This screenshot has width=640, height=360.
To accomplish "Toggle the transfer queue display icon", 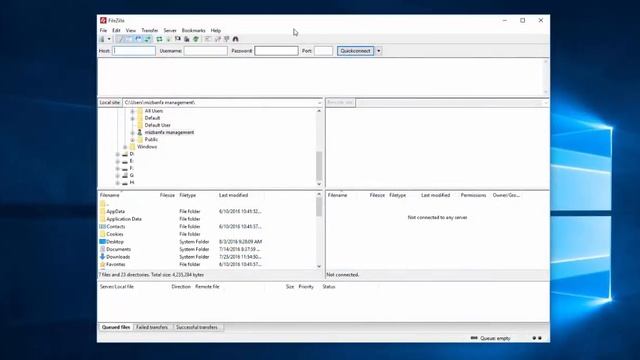I will (x=147, y=39).
